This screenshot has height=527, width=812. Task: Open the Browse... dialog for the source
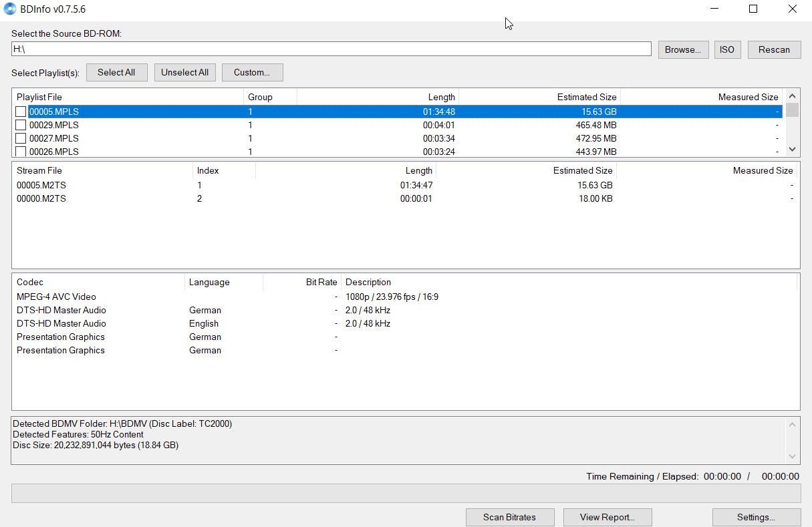[x=683, y=49]
